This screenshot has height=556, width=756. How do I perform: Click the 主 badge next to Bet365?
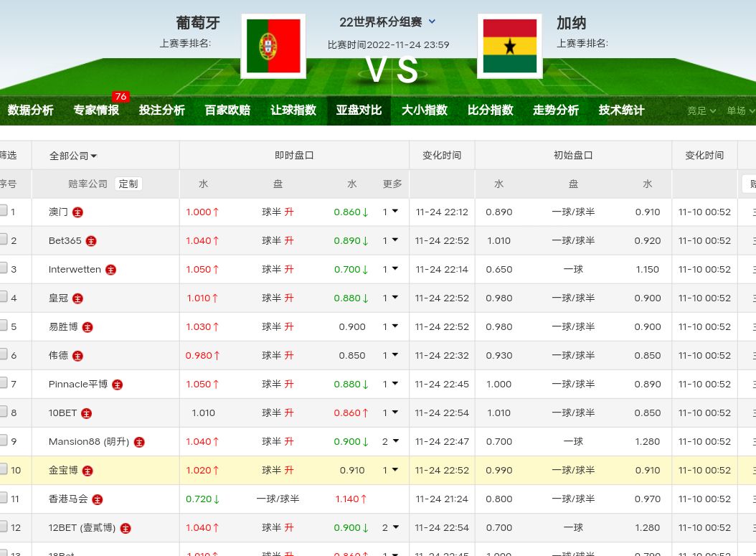pos(91,241)
